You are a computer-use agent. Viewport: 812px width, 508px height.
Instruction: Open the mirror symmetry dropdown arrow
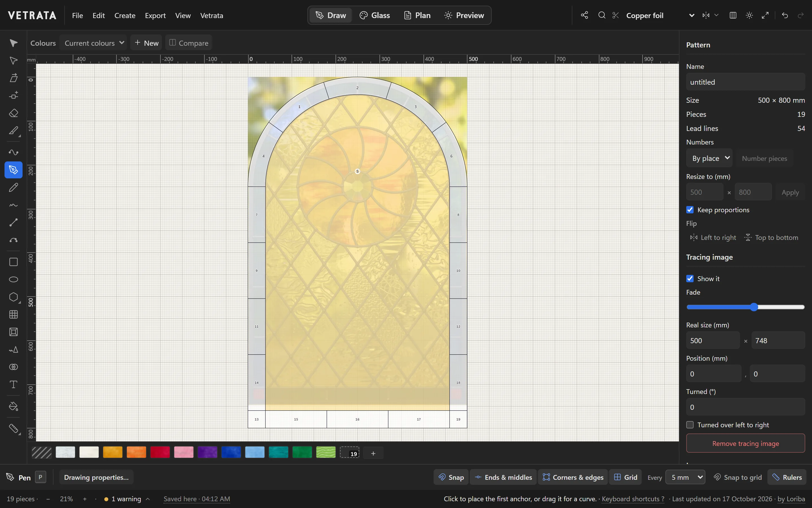716,15
